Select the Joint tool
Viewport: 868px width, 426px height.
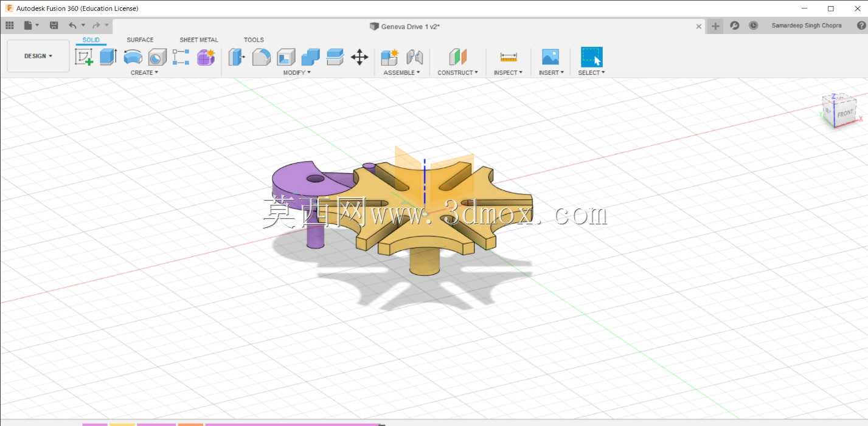(x=414, y=57)
